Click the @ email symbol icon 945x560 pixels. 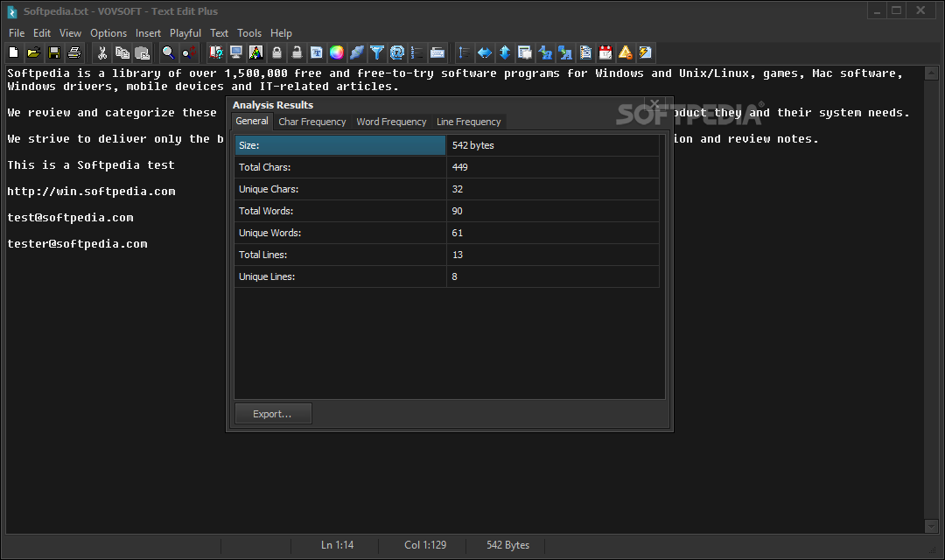tap(397, 53)
